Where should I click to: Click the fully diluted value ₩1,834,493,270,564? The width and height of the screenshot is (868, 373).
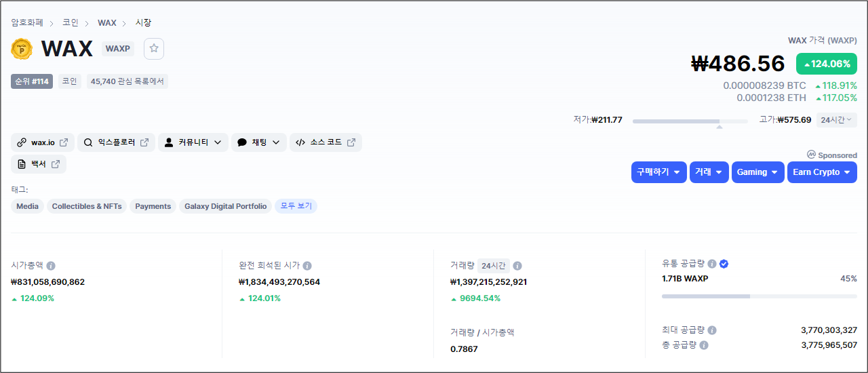pos(279,282)
